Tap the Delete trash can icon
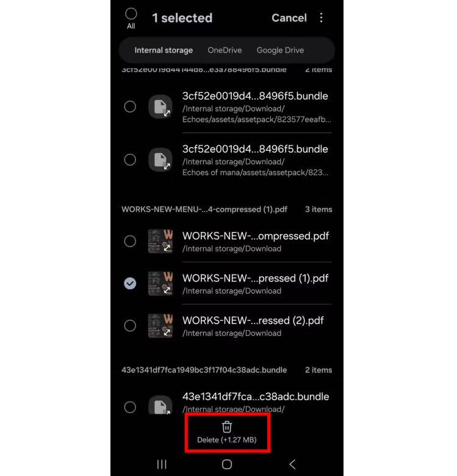457x476 pixels. pyautogui.click(x=227, y=427)
